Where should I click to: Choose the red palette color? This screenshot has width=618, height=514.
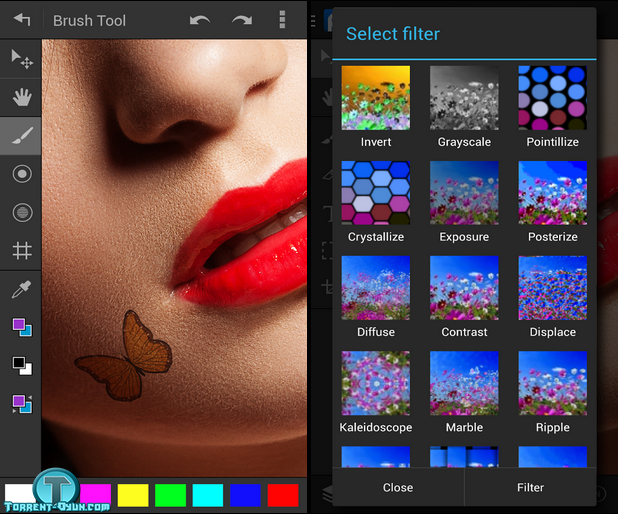[x=283, y=495]
